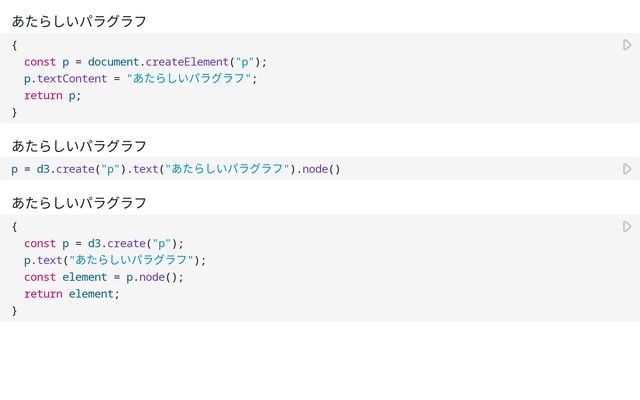Click the "return element;" line
This screenshot has height=400, width=640.
pos(71,294)
